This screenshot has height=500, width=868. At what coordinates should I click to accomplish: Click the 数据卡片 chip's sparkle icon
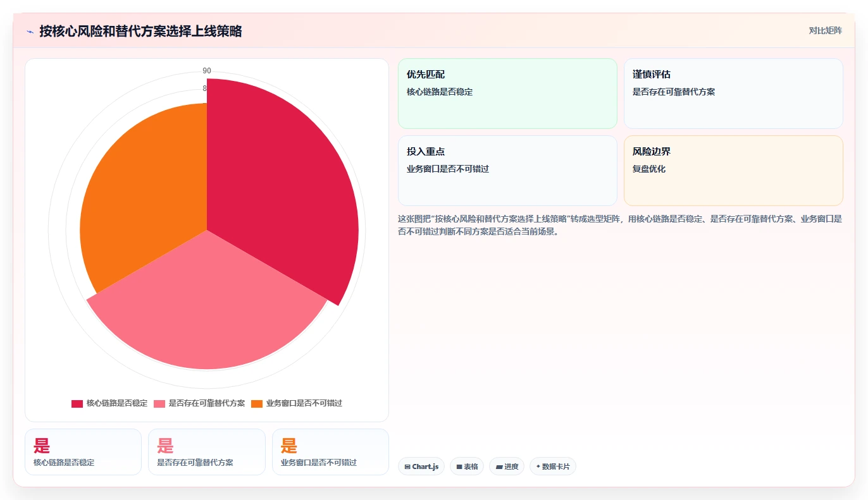[x=538, y=466]
